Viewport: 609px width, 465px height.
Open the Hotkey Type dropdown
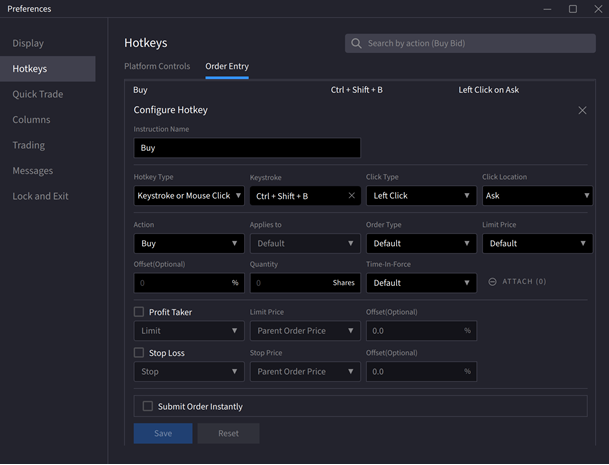coord(189,196)
